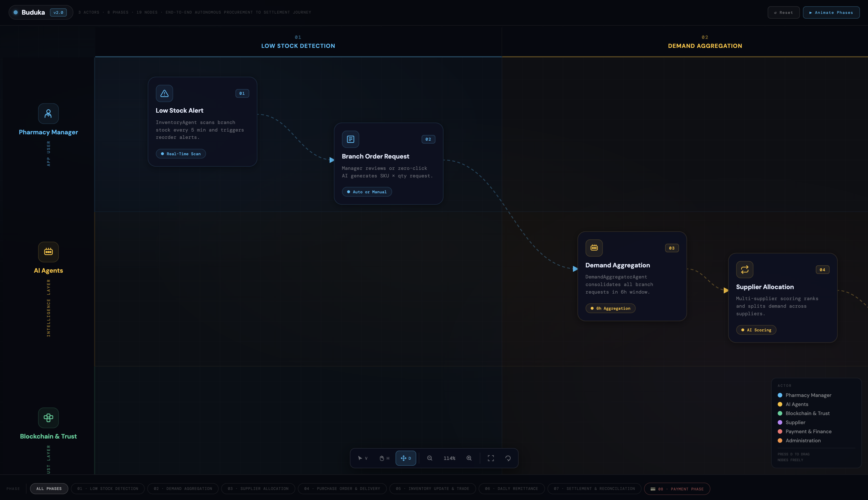Enter fullscreen using the frame icon
Screen dimensions: 868x500
[490, 458]
